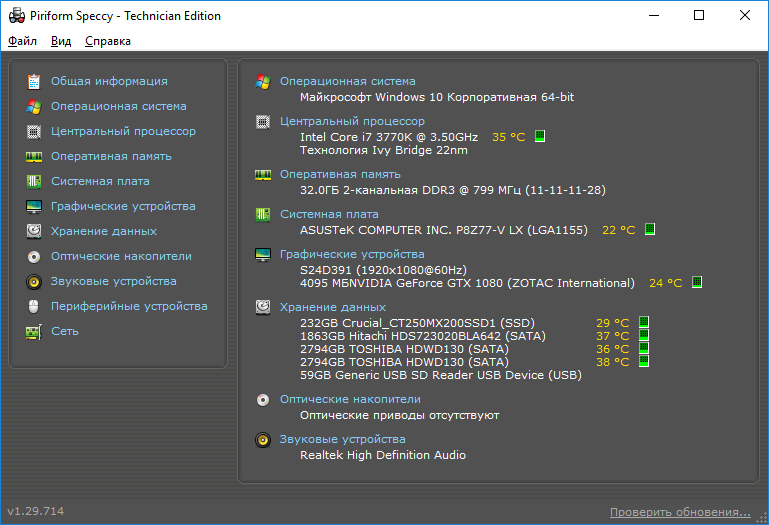Click the motherboard icon in the summary panel
This screenshot has width=769, height=525.
click(263, 214)
